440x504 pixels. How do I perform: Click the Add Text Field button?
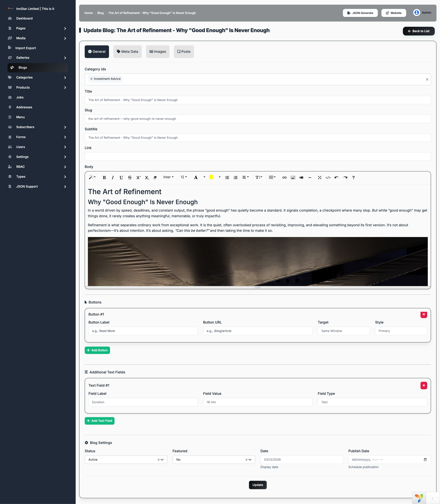coord(99,421)
